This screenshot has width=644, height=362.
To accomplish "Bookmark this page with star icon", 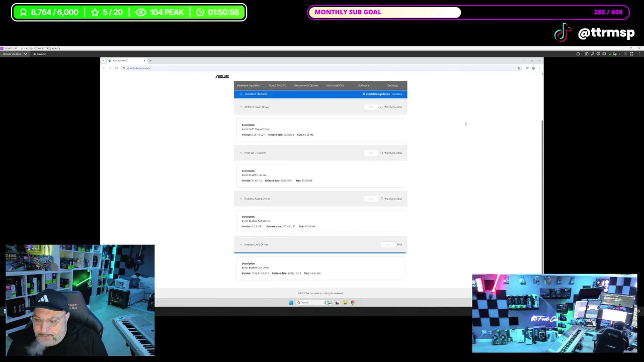I will click(x=519, y=68).
